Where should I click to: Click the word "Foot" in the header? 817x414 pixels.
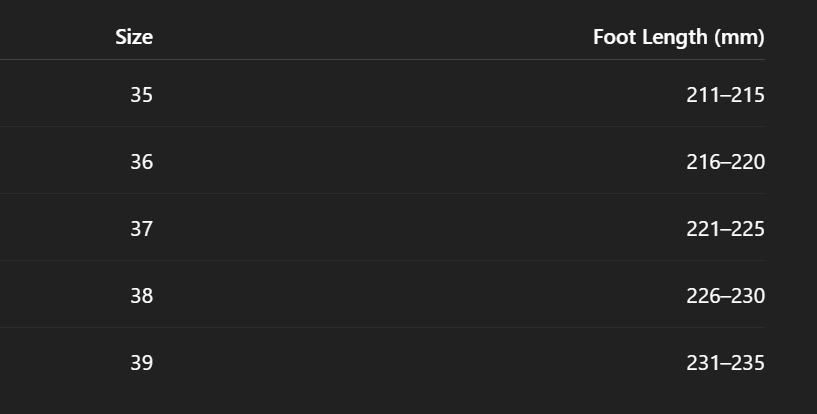click(613, 38)
